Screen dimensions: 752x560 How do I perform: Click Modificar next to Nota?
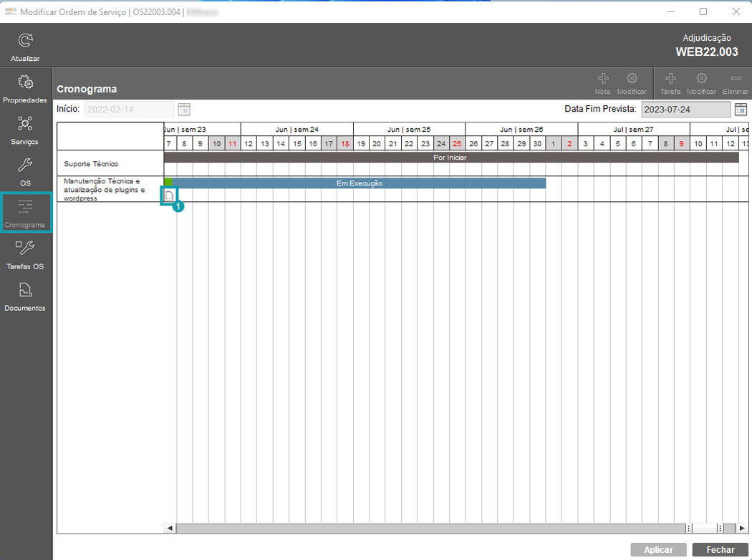632,82
